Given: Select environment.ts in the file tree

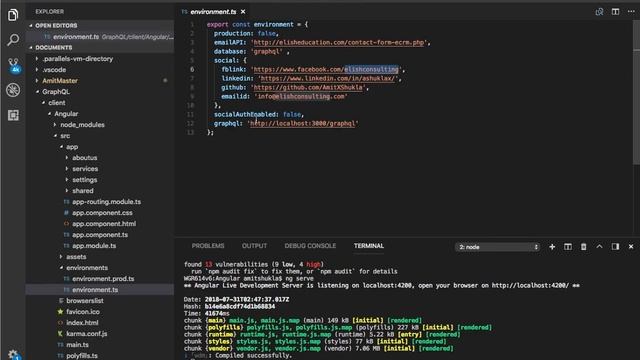Looking at the screenshot, I should click(95, 290).
